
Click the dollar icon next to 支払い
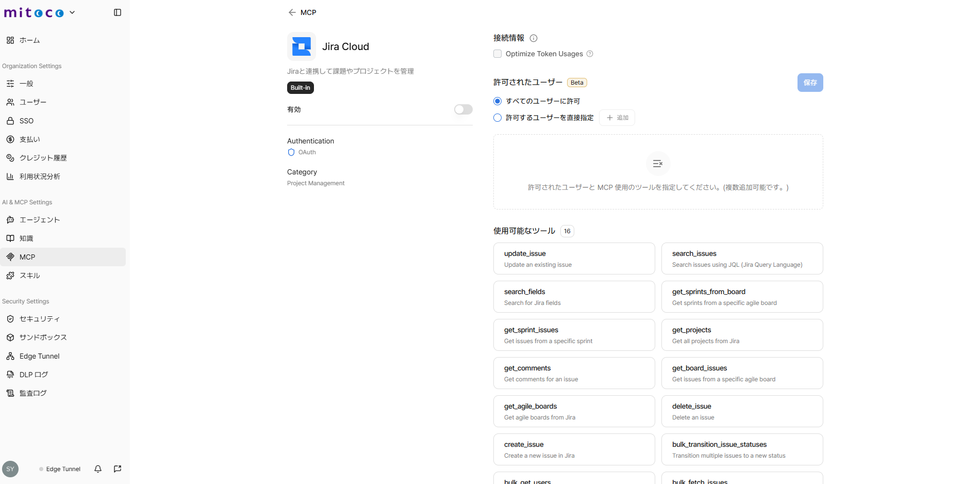click(x=10, y=139)
